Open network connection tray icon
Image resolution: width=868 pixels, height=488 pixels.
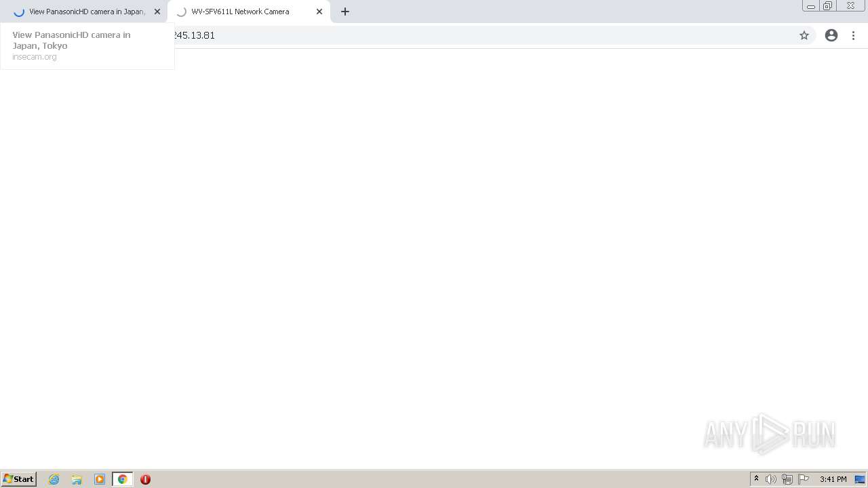pos(787,479)
